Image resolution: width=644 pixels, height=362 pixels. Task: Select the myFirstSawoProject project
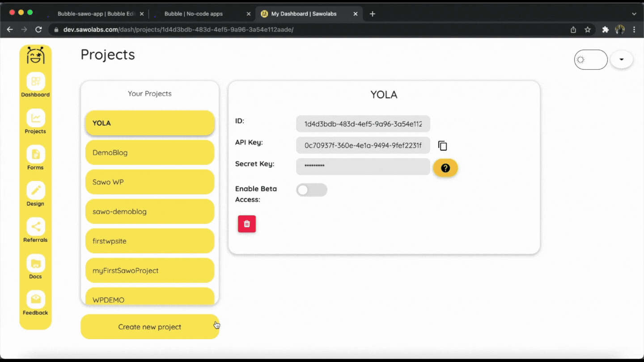coord(150,270)
